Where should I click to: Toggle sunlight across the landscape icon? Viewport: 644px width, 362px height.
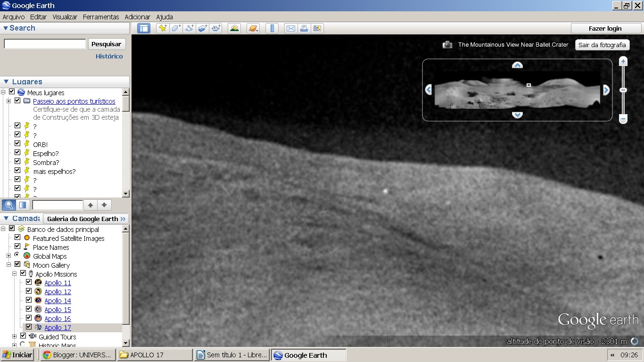(234, 28)
